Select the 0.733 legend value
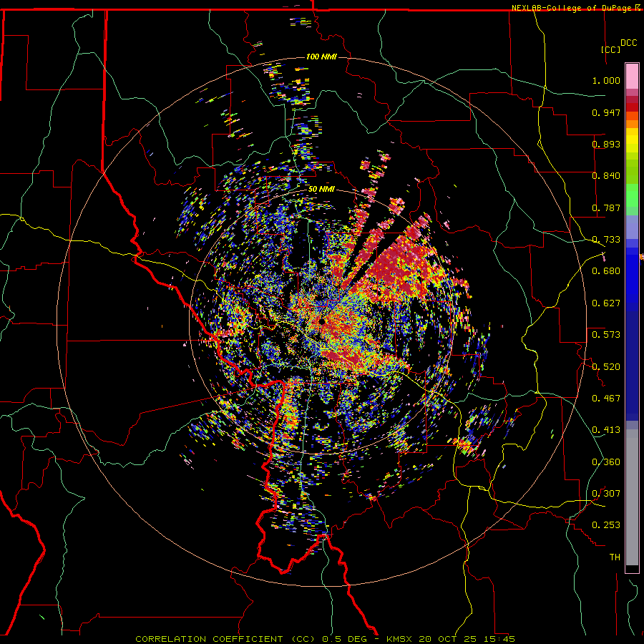Screen dimensions: 644x644 606,240
